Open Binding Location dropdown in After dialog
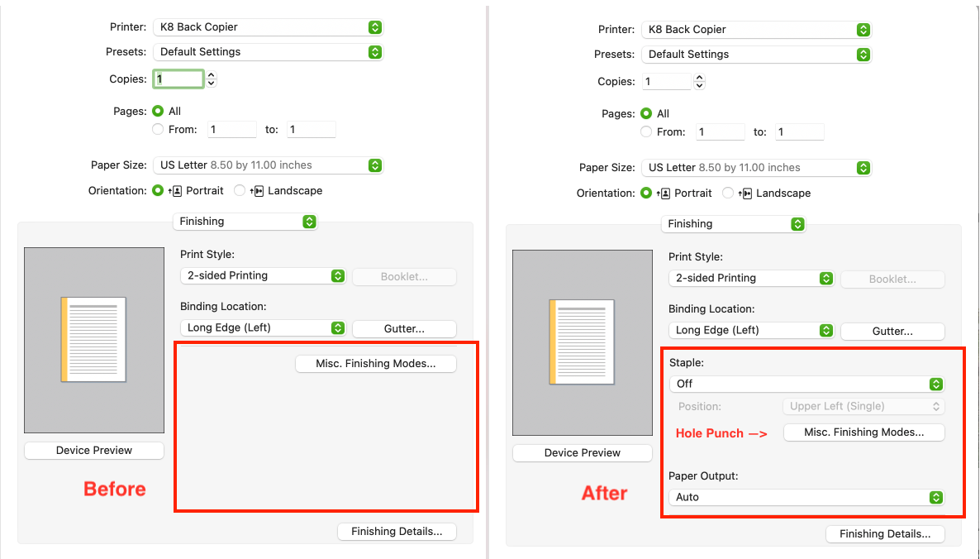Screen dimensions: 980x559 750,330
